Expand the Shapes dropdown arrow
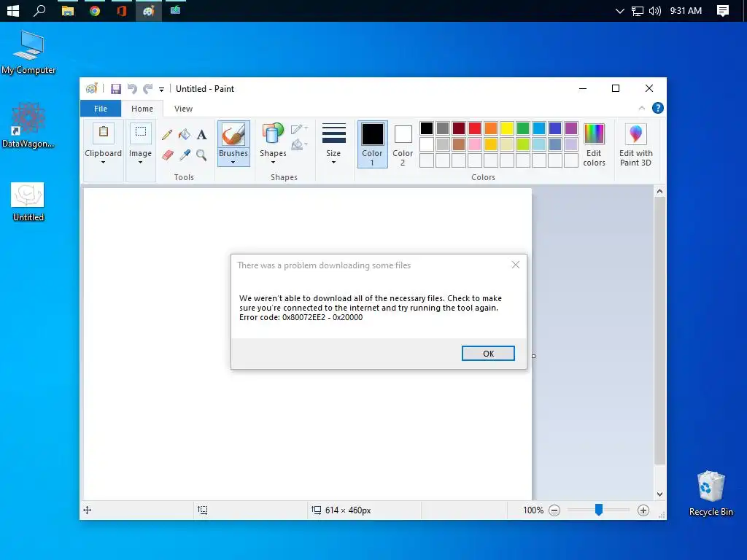This screenshot has height=560, width=747. [x=273, y=163]
